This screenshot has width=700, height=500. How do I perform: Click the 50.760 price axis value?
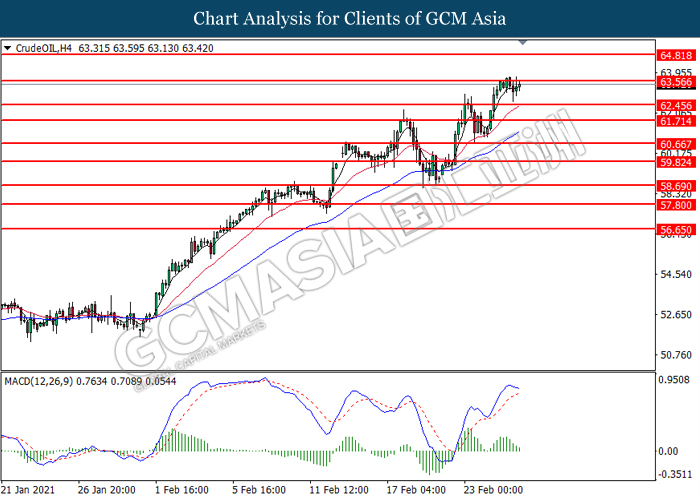click(676, 355)
